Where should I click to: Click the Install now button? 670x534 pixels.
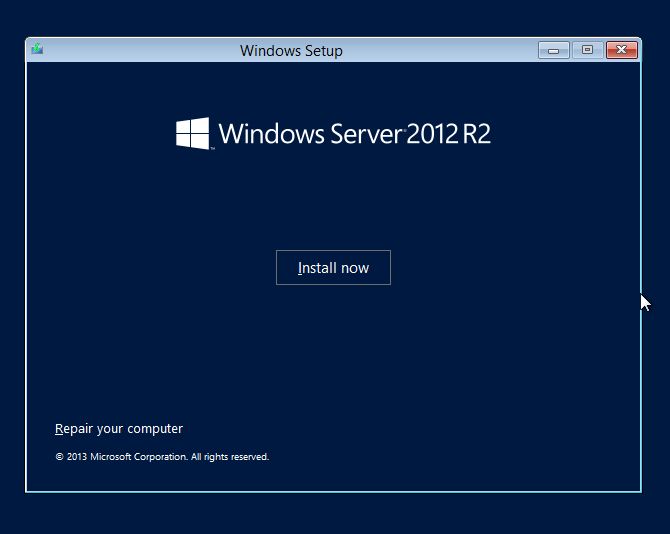tap(333, 267)
